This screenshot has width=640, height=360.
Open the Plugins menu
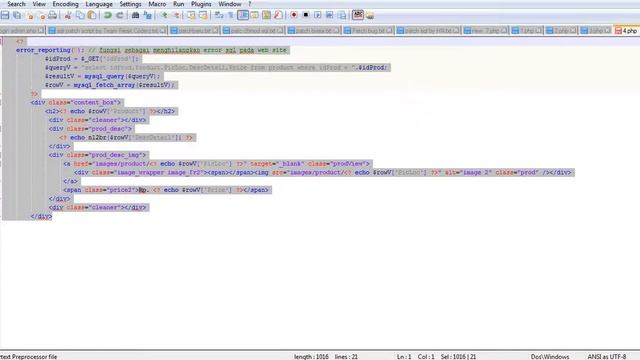[201, 4]
